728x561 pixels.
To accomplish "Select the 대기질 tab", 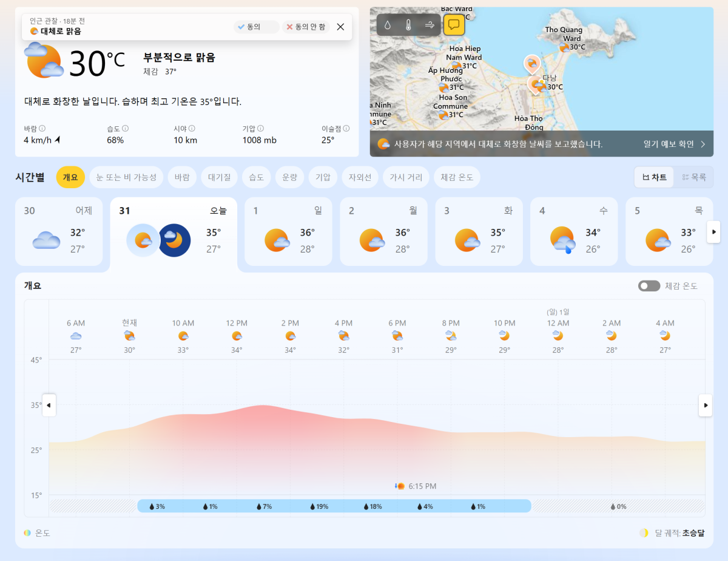I will 219,177.
